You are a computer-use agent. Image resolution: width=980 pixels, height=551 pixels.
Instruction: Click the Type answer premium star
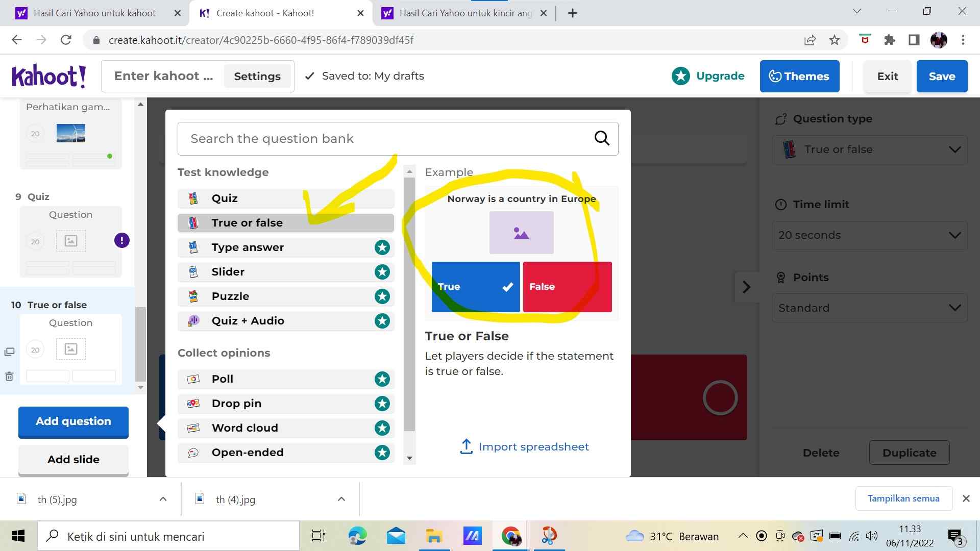[382, 247]
